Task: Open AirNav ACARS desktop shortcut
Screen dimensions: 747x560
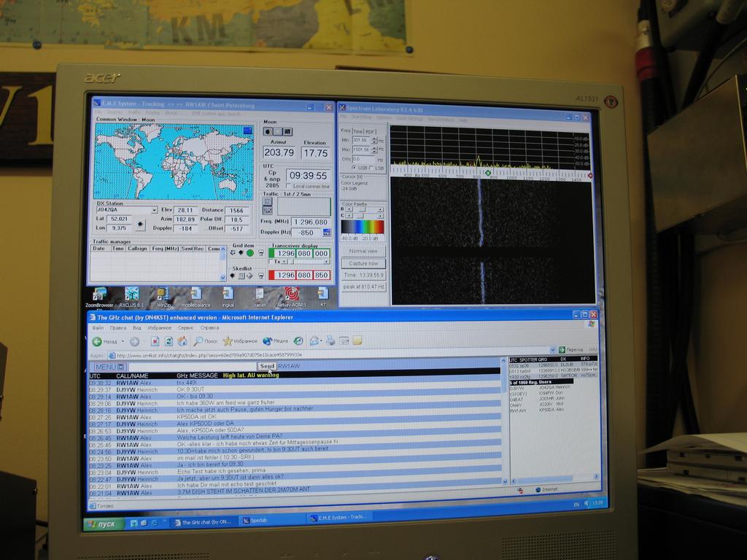Action: click(292, 297)
